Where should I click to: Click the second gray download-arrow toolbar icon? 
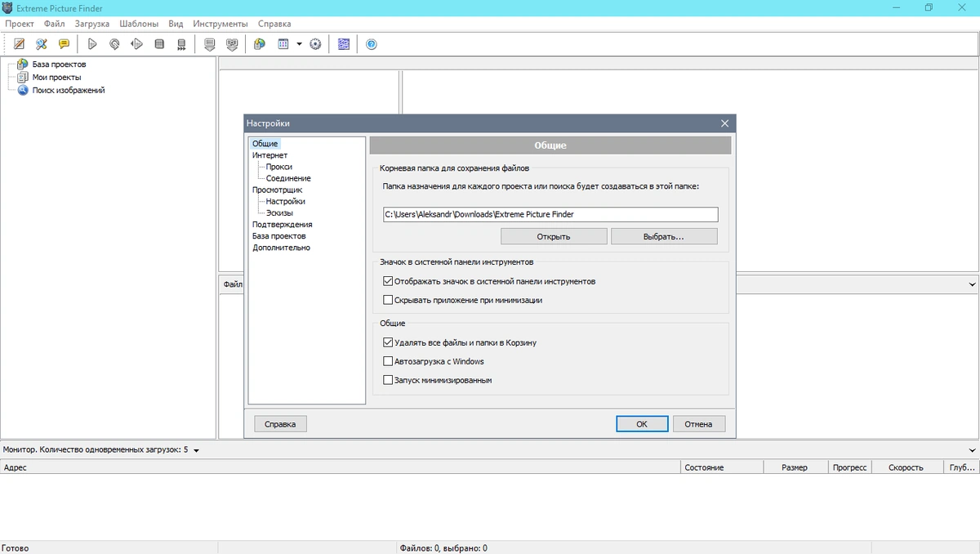(x=232, y=44)
